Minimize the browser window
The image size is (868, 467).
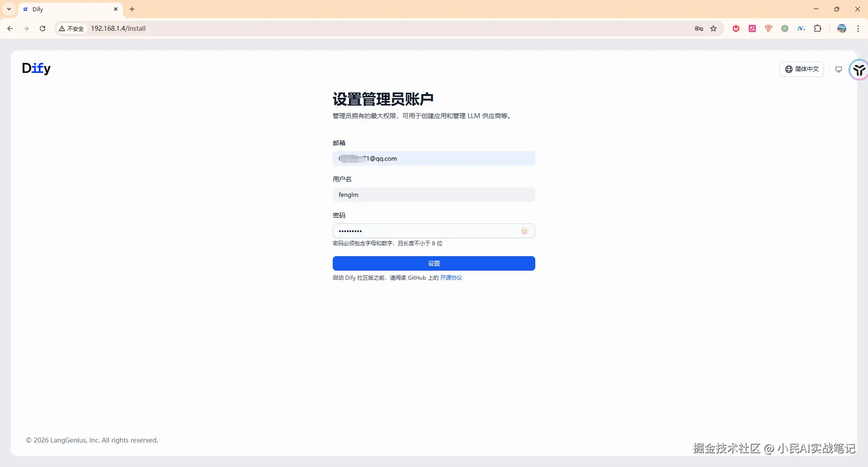pyautogui.click(x=816, y=9)
